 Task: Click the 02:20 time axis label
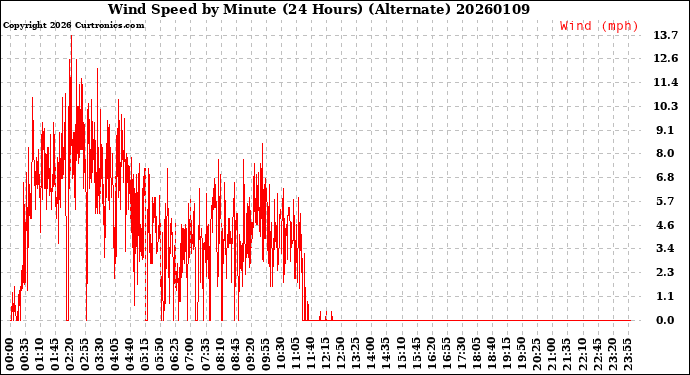[x=70, y=355]
